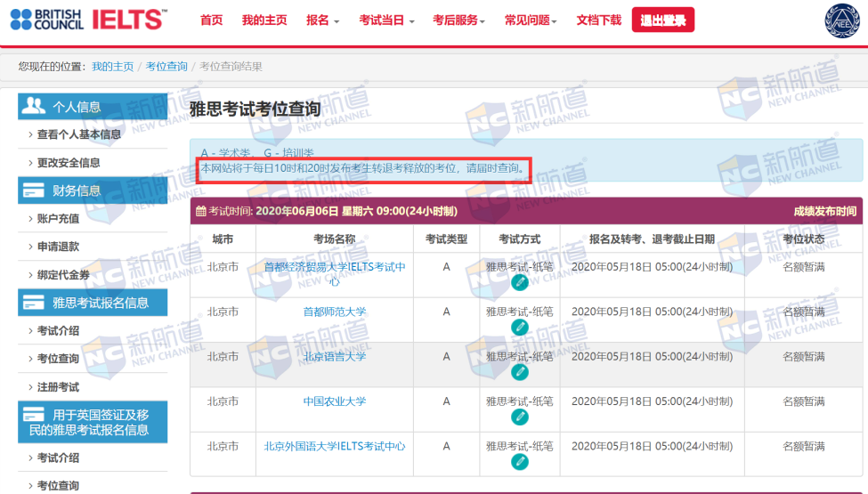Open 查看个人基本信息 in sidebar
The height and width of the screenshot is (494, 868).
pos(78,134)
